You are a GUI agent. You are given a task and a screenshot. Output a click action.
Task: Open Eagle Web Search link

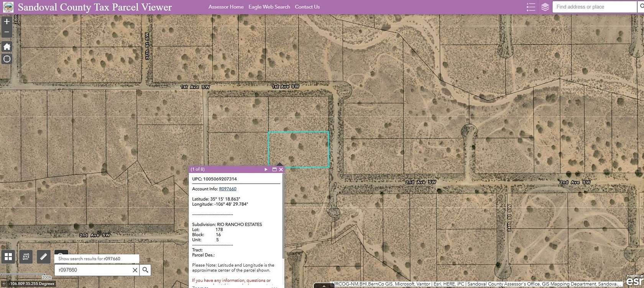(269, 7)
